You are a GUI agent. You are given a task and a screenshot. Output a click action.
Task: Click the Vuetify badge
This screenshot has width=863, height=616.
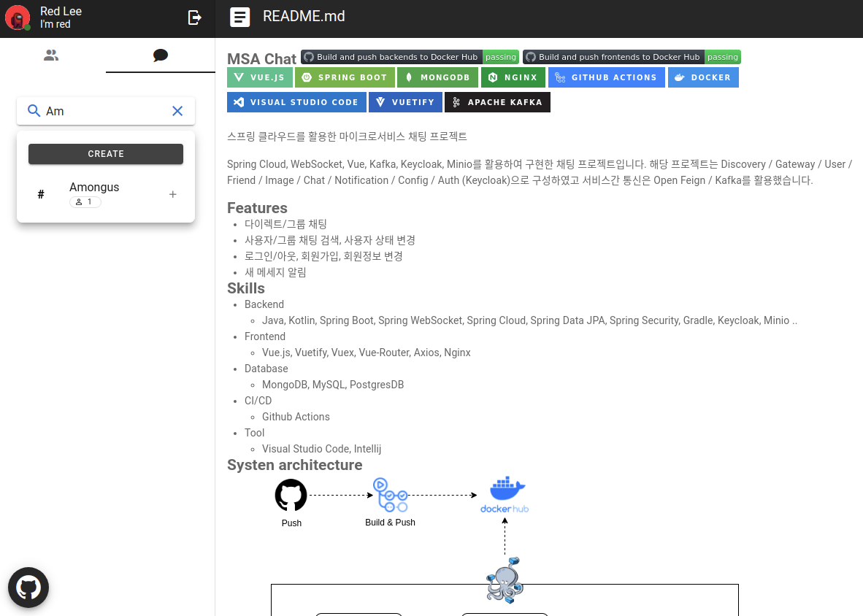click(406, 102)
